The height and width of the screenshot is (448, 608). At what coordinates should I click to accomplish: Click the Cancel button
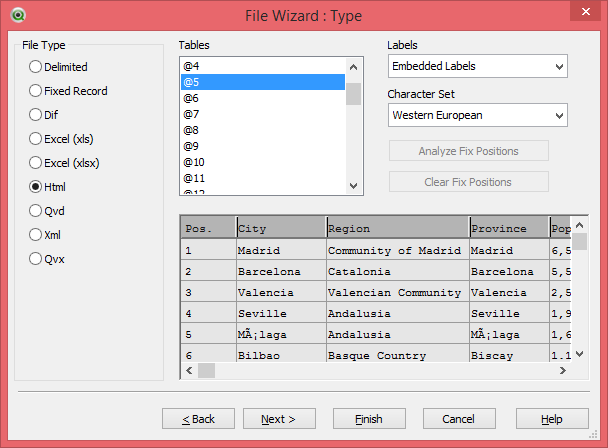[x=459, y=419]
